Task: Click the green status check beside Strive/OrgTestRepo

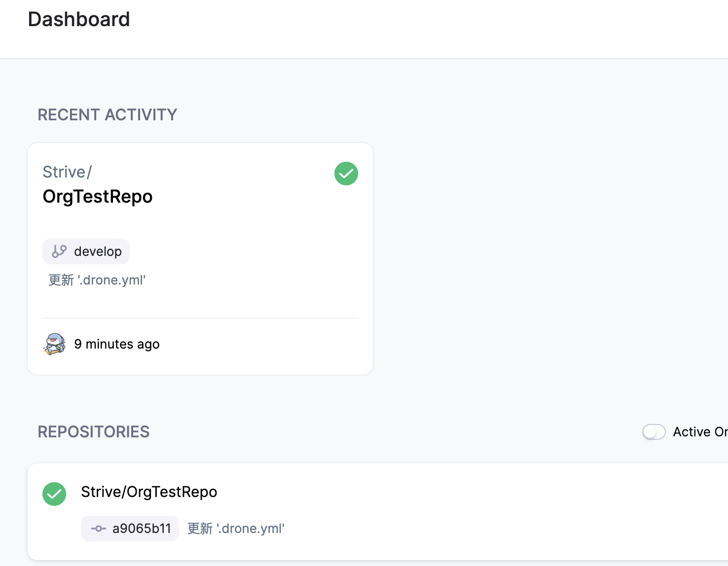Action: point(54,494)
